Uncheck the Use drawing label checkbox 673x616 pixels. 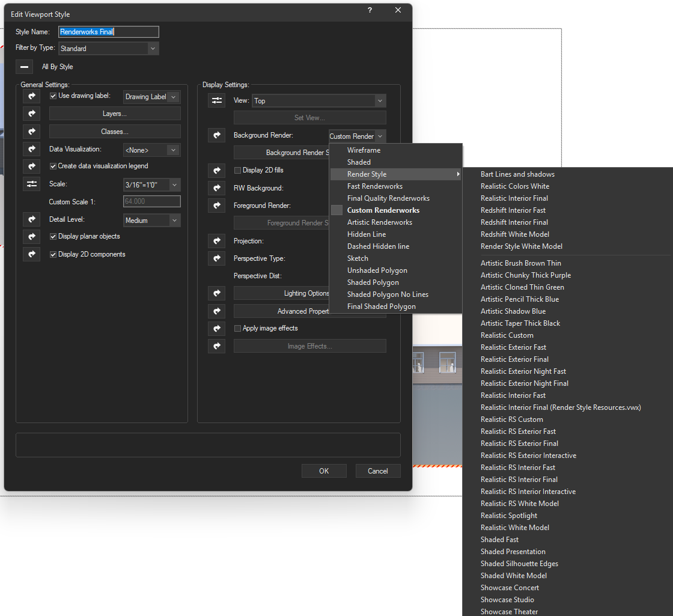click(x=53, y=96)
